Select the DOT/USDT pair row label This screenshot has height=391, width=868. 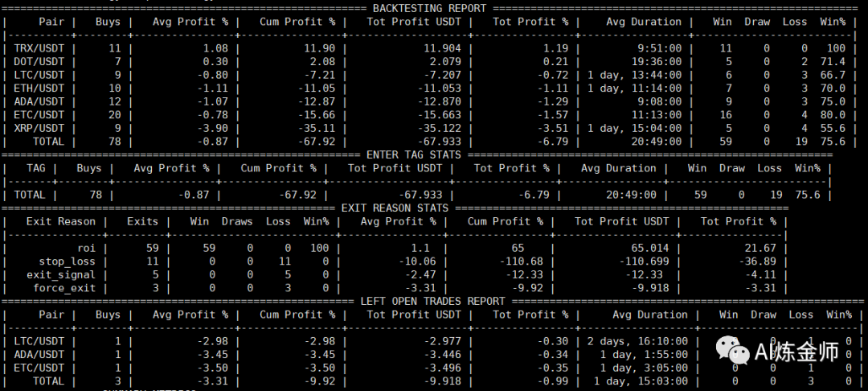[39, 62]
